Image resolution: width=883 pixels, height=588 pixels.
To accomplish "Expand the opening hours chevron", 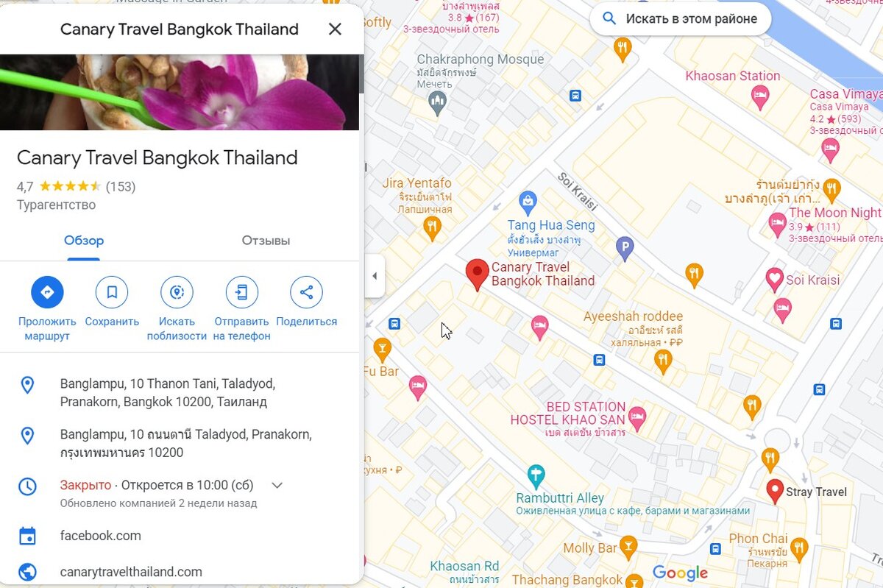I will [x=277, y=485].
